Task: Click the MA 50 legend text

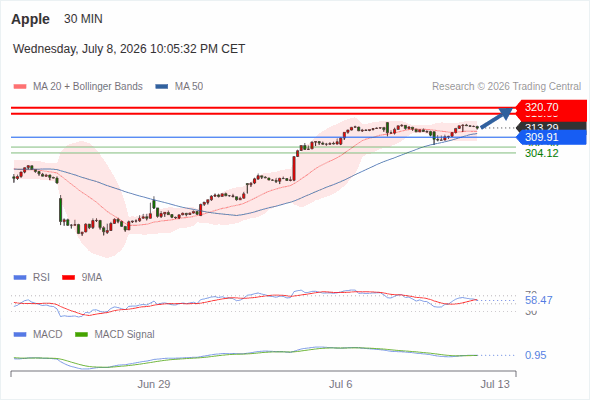Action: pyautogui.click(x=189, y=87)
